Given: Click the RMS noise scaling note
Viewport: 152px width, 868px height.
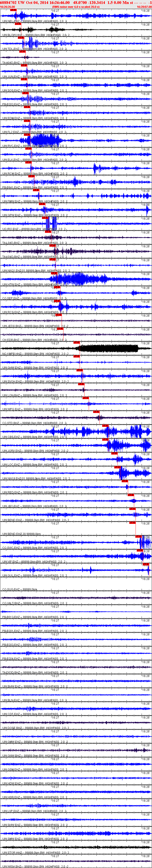Looking at the screenshot, I should point(76,7).
